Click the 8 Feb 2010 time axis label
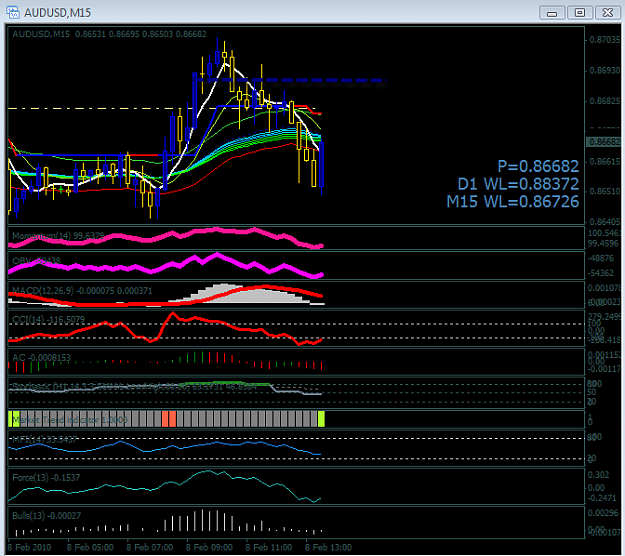Viewport: 625px width, 556px height. [29, 547]
